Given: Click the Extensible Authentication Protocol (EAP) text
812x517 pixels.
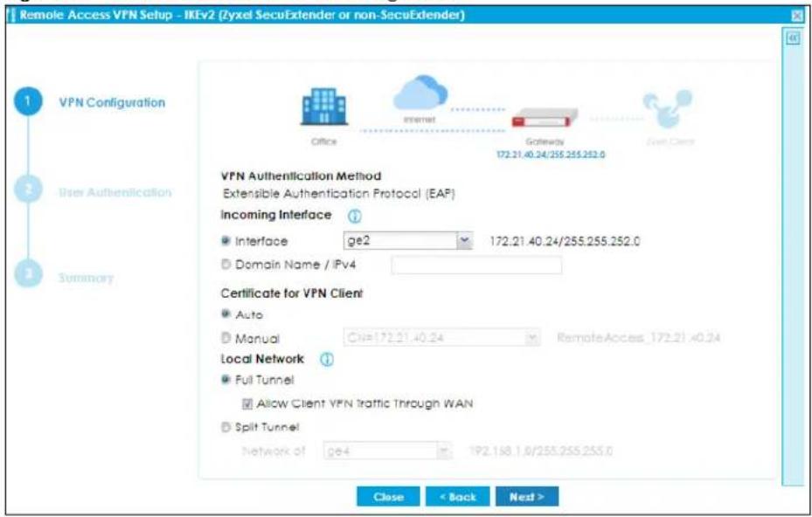Looking at the screenshot, I should pos(338,194).
